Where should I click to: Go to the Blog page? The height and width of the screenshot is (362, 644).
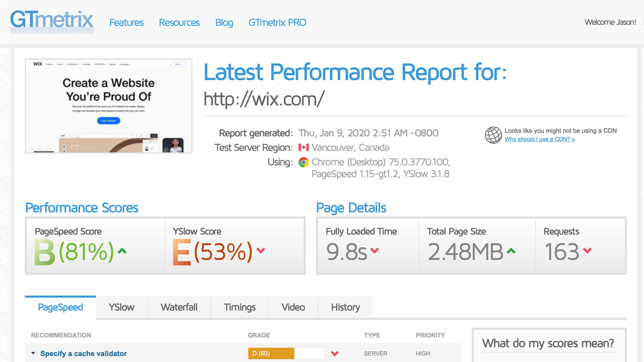pyautogui.click(x=224, y=22)
